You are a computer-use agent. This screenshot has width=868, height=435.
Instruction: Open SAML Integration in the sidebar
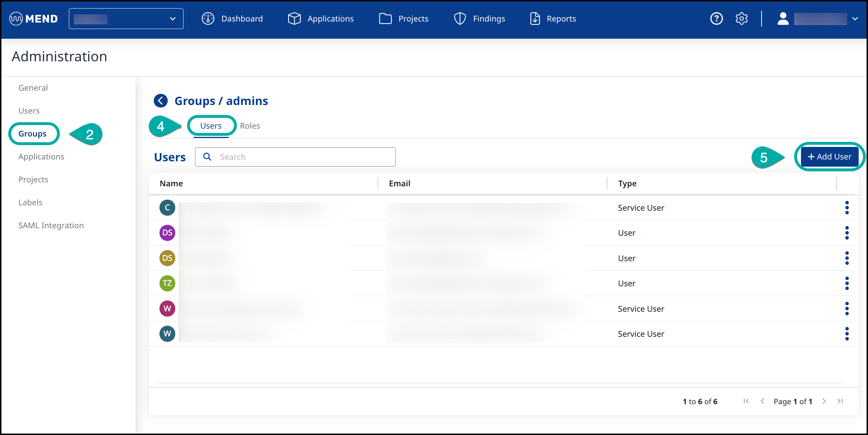click(x=51, y=225)
